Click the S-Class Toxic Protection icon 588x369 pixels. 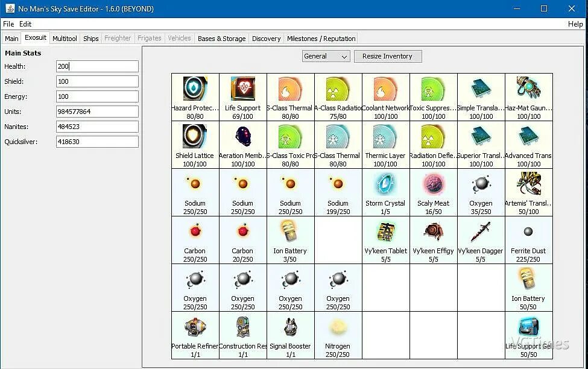[290, 136]
